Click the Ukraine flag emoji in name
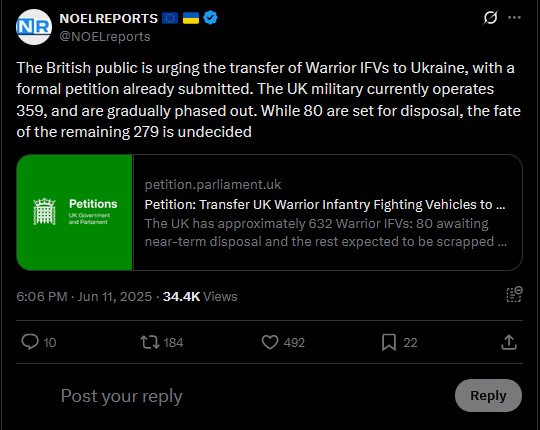 (191, 18)
